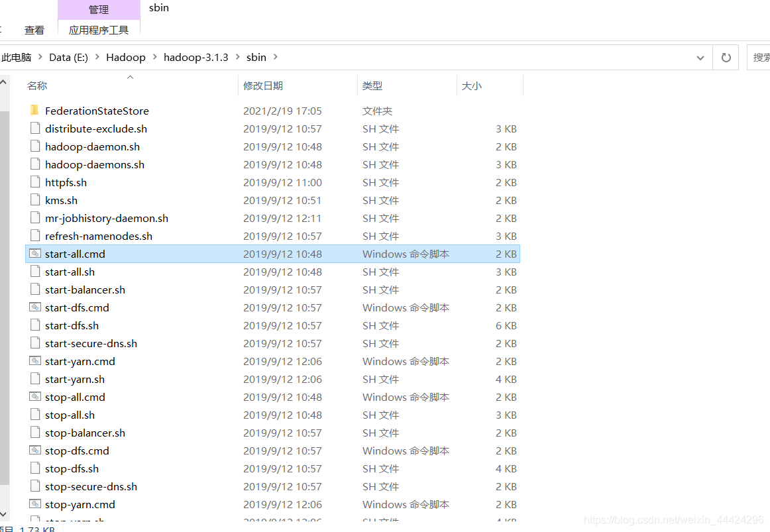Click the hadoop-daemons.sh file icon
Screen dimensions: 770x532
[35, 164]
